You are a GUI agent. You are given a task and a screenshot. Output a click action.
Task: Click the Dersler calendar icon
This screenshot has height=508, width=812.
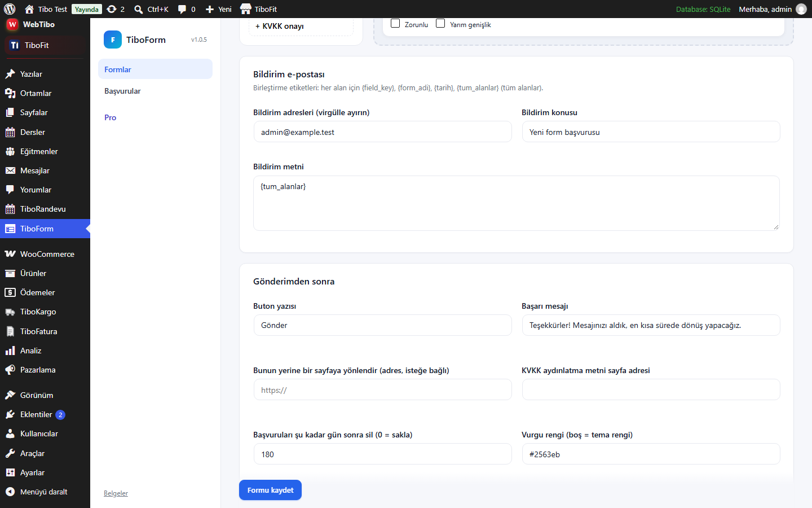10,132
